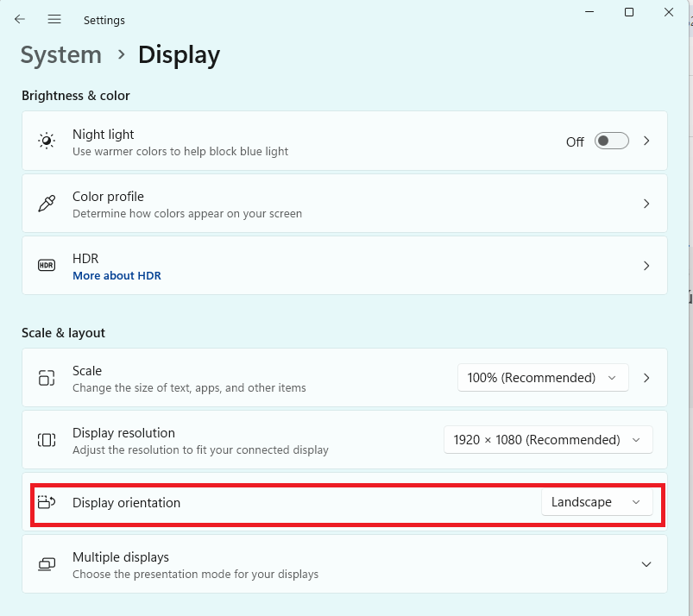Click the HDR label
The height and width of the screenshot is (616, 693).
(85, 259)
